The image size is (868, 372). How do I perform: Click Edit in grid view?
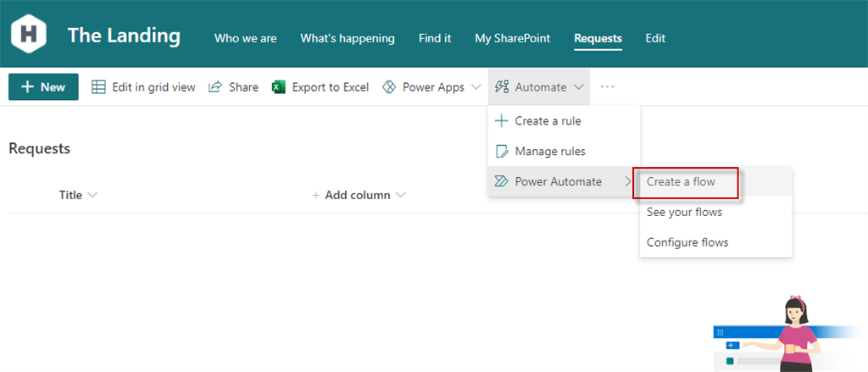pos(143,87)
